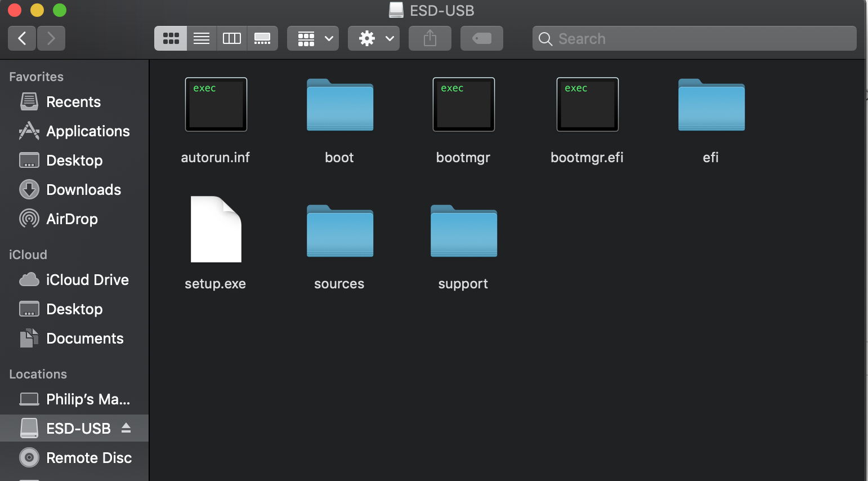Image resolution: width=868 pixels, height=481 pixels.
Task: Go back with the left chevron button
Action: [x=22, y=38]
